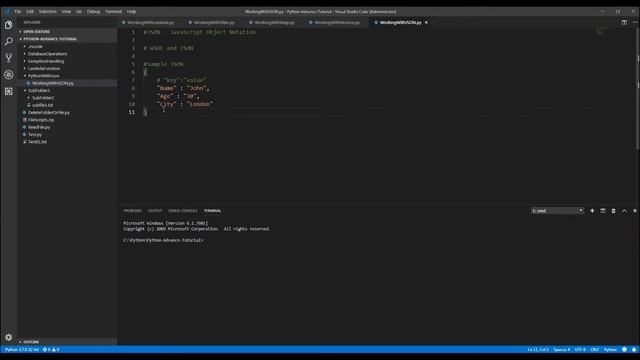Image resolution: width=640 pixels, height=360 pixels.
Task: Open the Debug view in activity bar
Action: (x=9, y=75)
